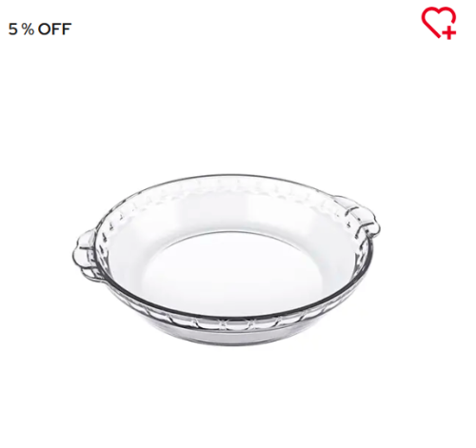Click the 5 % OFF discount badge
This screenshot has width=476, height=448.
click(40, 29)
